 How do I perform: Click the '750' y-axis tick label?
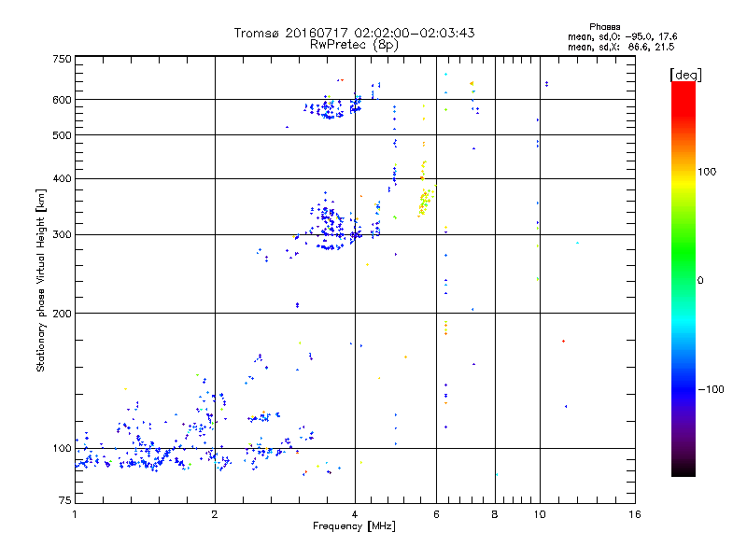click(x=62, y=59)
